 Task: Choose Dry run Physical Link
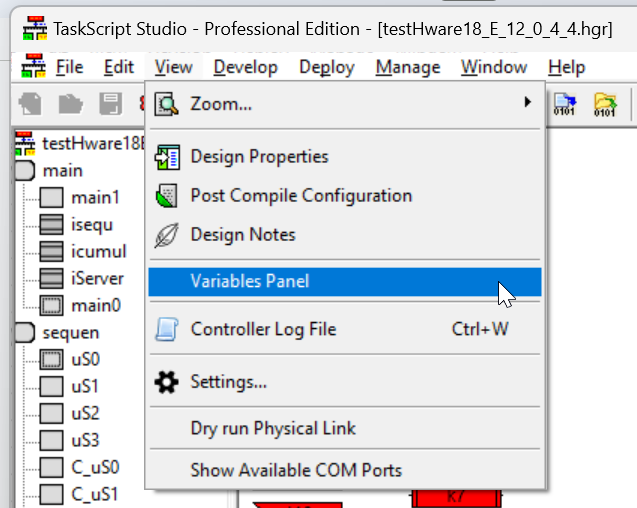click(344, 428)
